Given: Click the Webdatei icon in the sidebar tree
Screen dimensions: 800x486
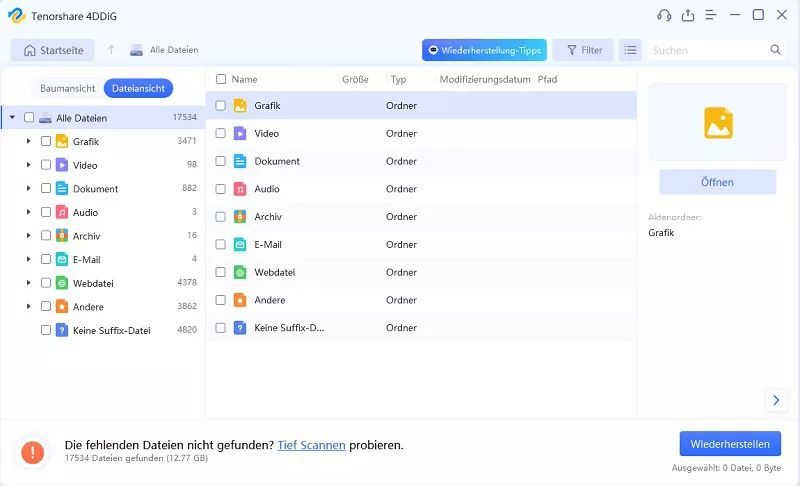Looking at the screenshot, I should 62,283.
